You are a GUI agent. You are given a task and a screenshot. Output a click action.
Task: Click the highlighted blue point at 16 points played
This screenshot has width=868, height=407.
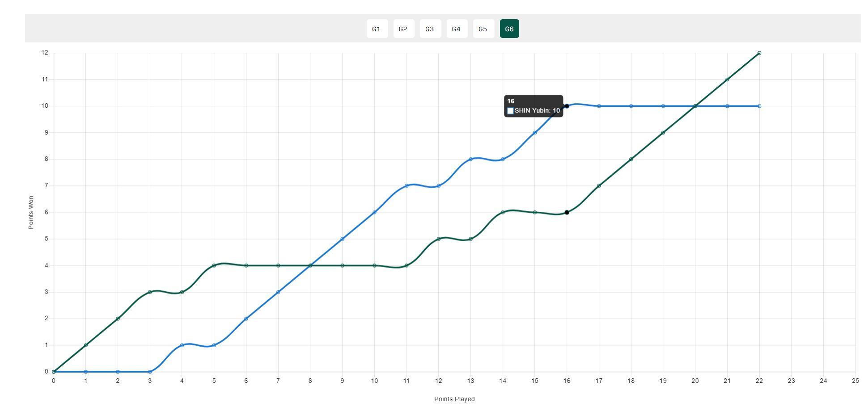pyautogui.click(x=567, y=106)
